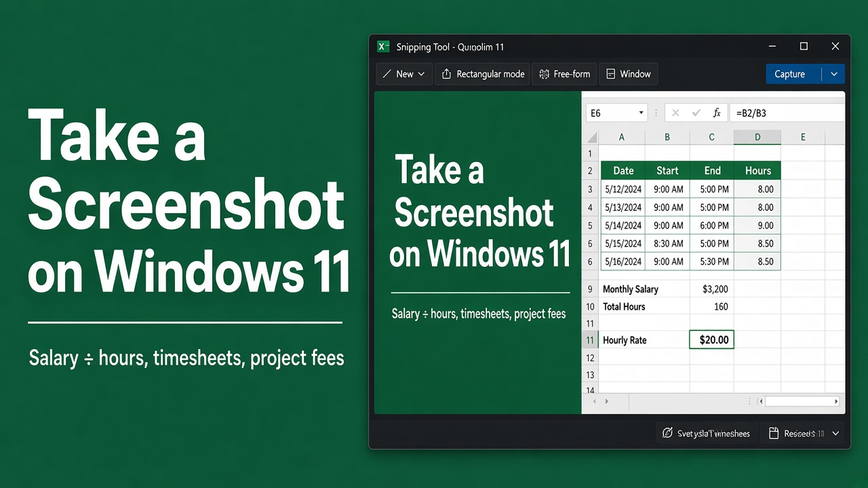Select the Window snip mode
Image resolution: width=868 pixels, height=488 pixels.
pos(629,74)
